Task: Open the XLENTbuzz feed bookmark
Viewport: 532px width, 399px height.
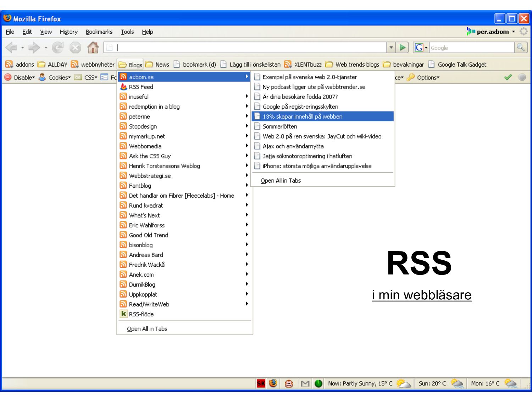Action: pos(303,65)
